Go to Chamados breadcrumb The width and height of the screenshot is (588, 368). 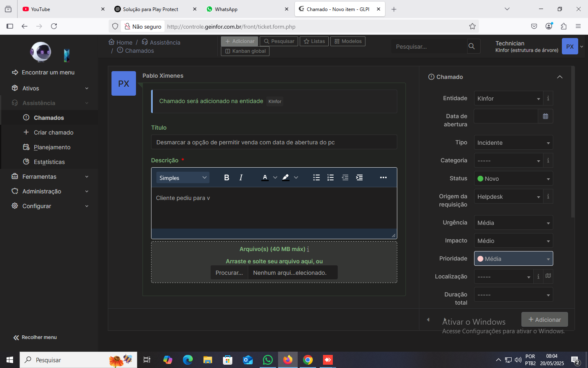tap(136, 50)
